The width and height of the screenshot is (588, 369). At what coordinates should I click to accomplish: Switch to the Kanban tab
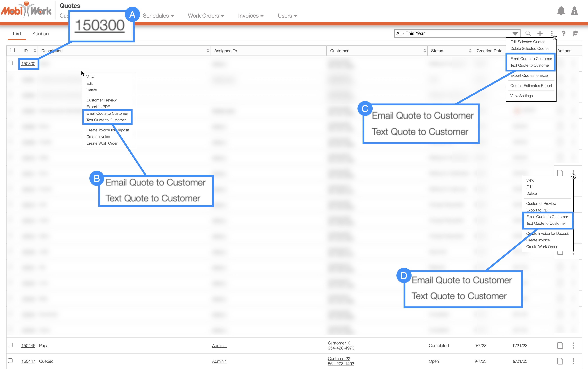click(x=41, y=34)
